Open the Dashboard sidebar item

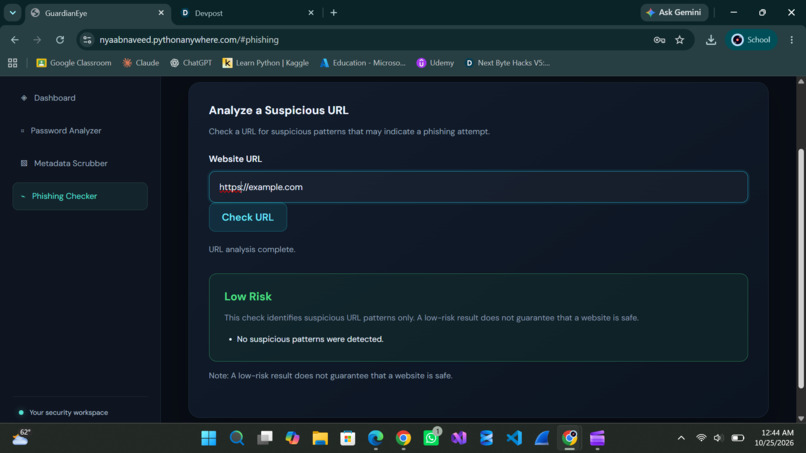pyautogui.click(x=54, y=98)
